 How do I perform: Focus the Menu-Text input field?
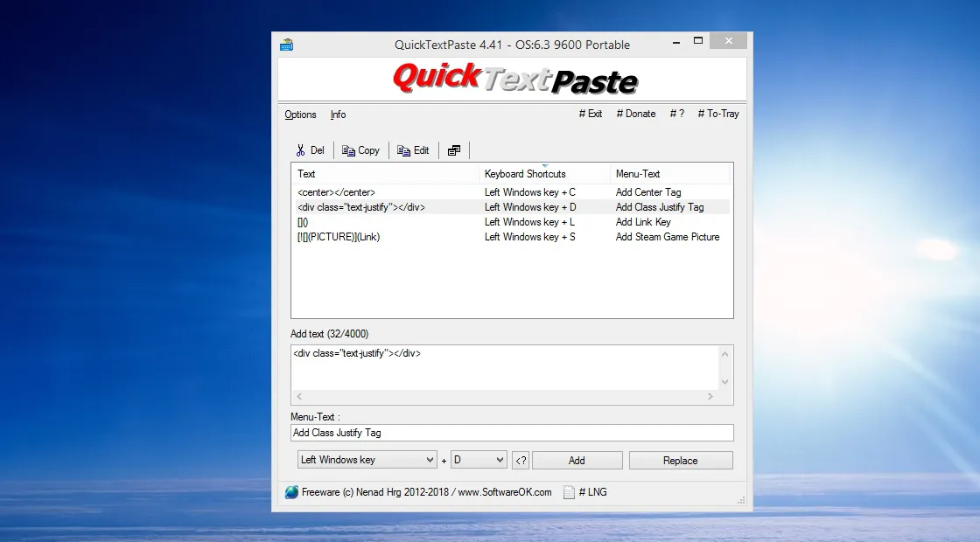[x=512, y=433]
